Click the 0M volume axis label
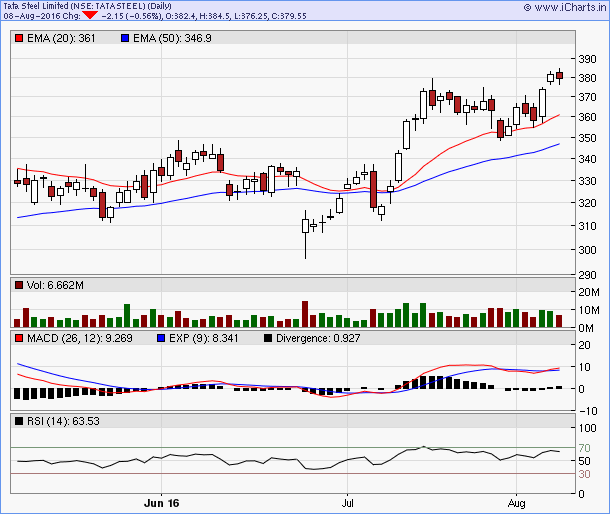This screenshot has height=514, width=610. (x=586, y=328)
